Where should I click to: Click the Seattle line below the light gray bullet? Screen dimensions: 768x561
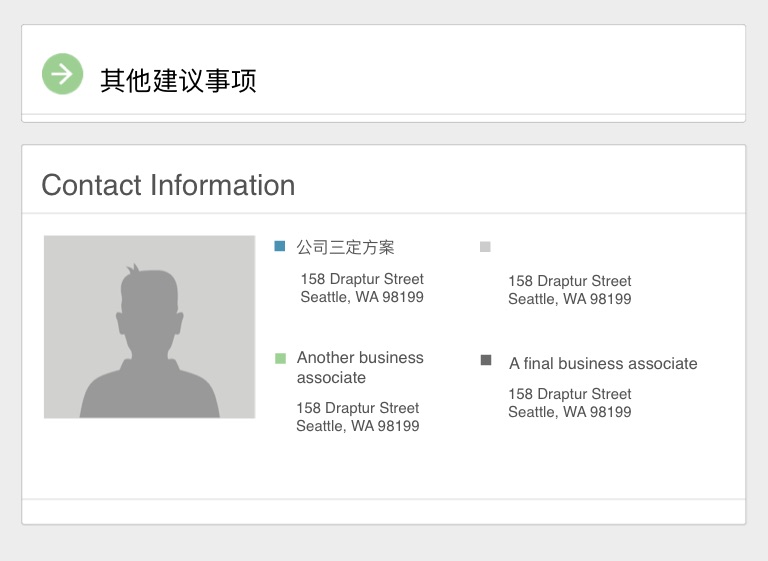(570, 299)
